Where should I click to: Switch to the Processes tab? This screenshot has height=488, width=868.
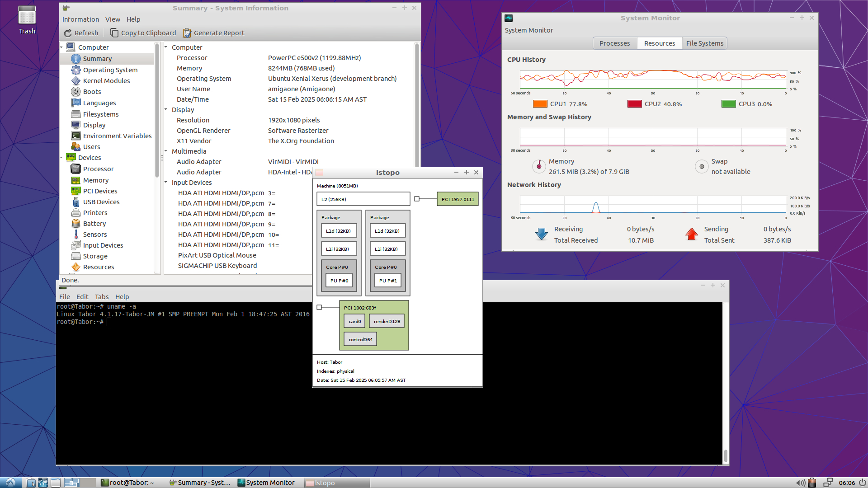click(614, 43)
